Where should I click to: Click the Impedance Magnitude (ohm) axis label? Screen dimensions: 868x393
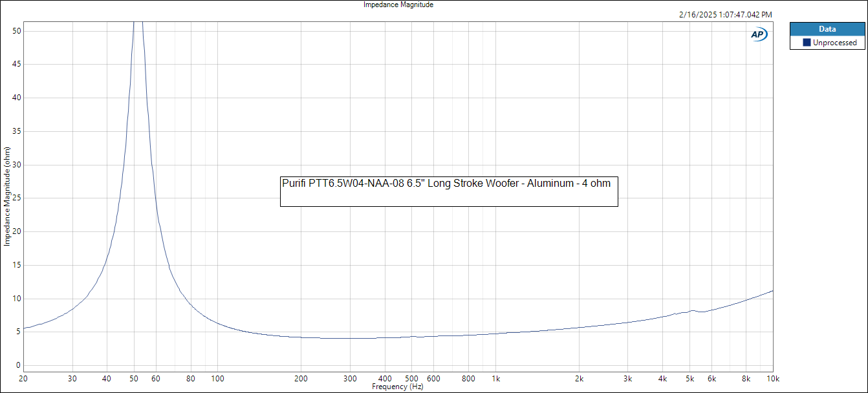pos(7,196)
